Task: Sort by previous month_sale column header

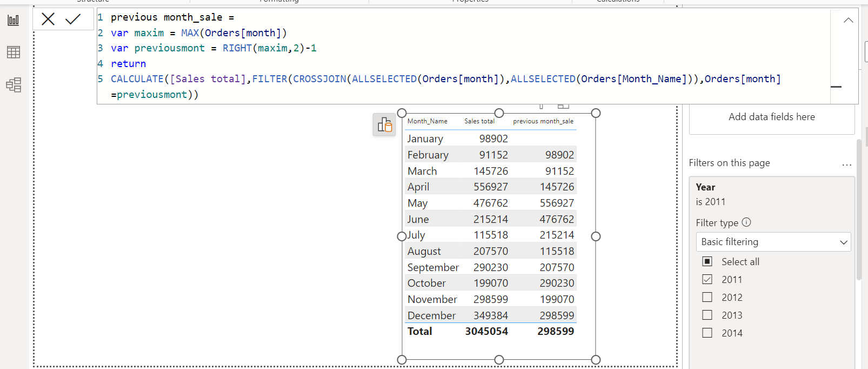Action: [x=543, y=121]
